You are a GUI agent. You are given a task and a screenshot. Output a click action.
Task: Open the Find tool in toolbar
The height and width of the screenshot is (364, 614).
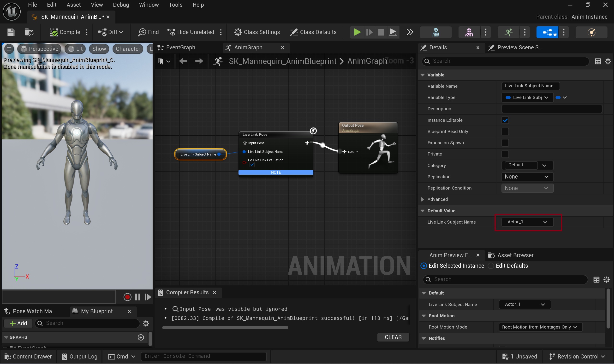click(148, 32)
